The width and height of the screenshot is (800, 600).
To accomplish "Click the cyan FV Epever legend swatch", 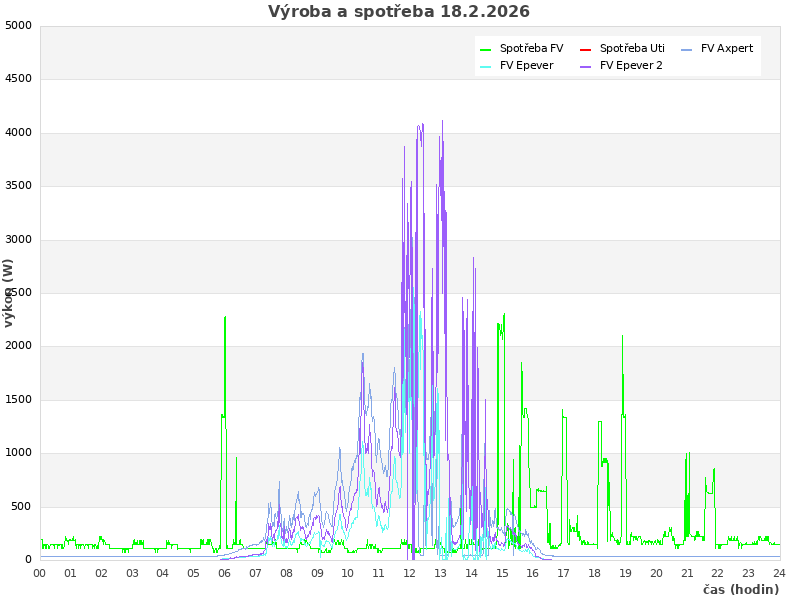I will point(485,66).
